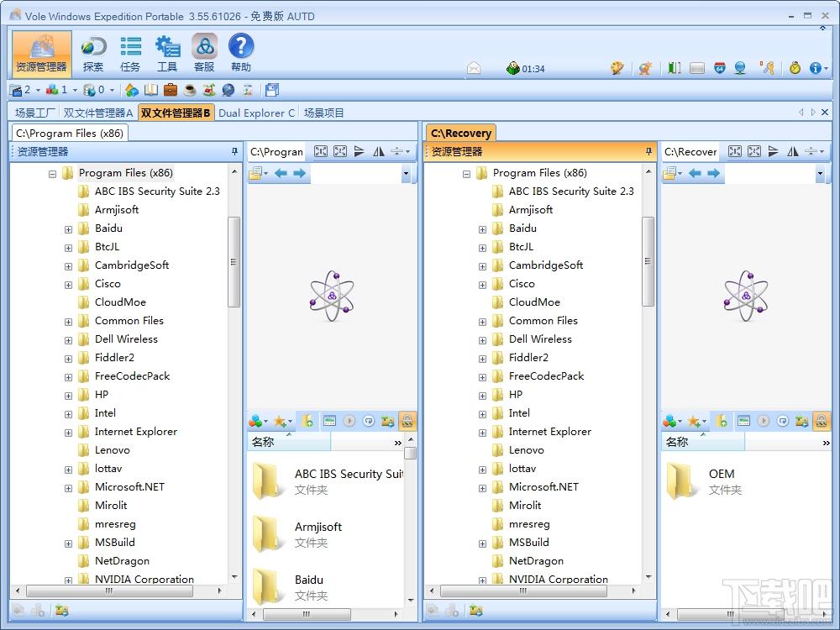This screenshot has width=840, height=630.
Task: Select the 资源管理器 ribbon button
Action: [42, 54]
